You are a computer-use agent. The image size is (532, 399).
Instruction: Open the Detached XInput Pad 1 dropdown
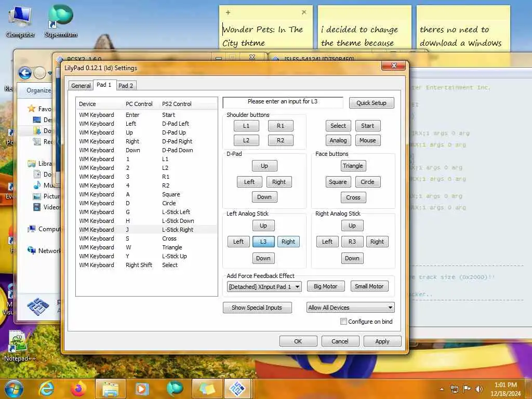point(264,287)
